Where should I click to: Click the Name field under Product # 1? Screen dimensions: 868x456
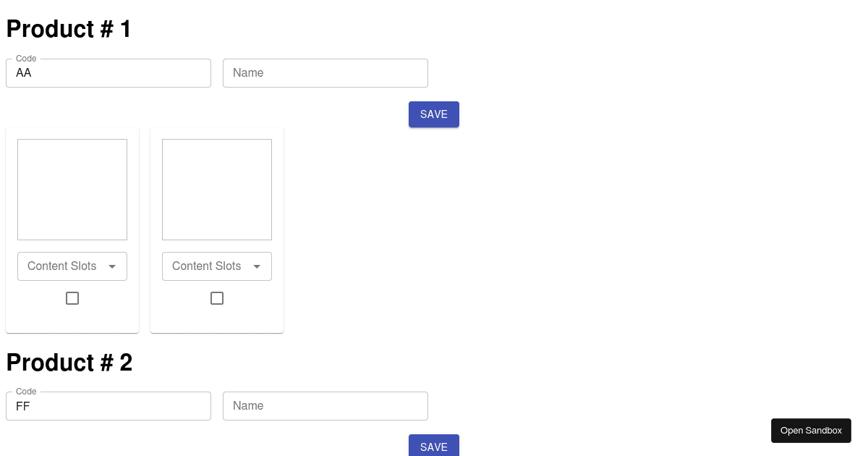coord(325,72)
